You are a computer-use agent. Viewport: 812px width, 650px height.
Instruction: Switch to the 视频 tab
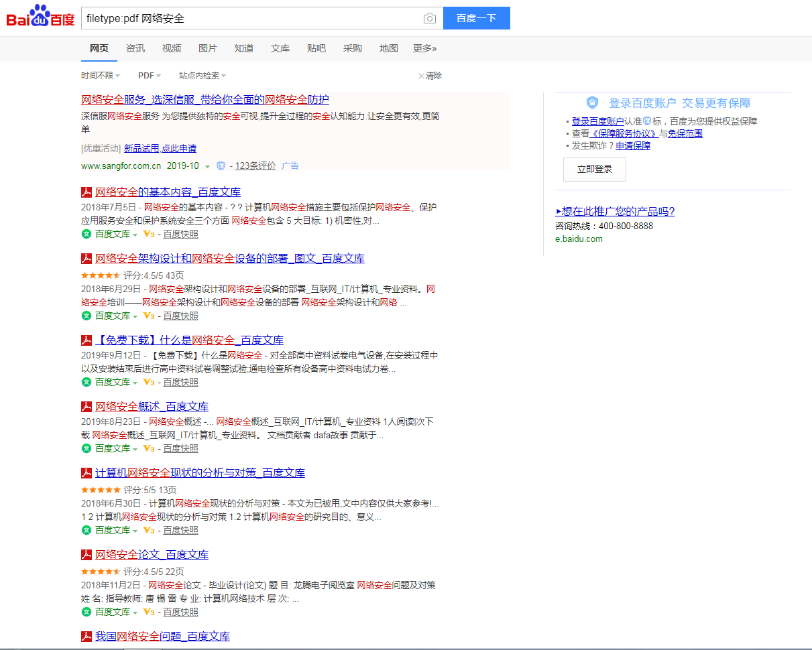(x=172, y=48)
